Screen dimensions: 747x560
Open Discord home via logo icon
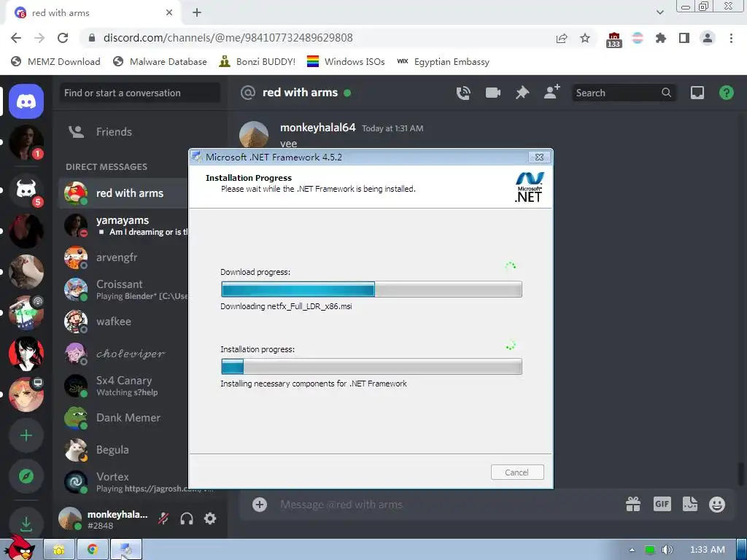click(26, 101)
